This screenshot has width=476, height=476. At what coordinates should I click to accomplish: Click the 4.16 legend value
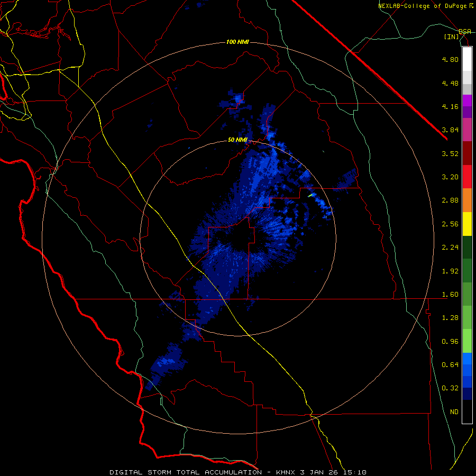[450, 106]
